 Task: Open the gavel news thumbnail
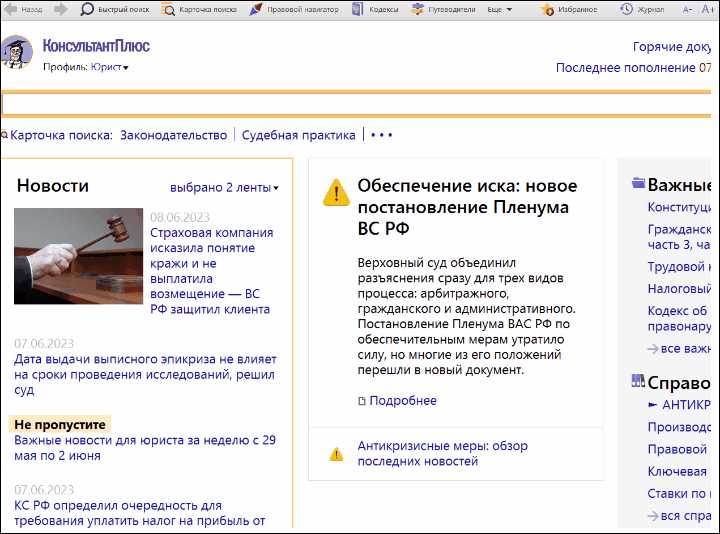[x=79, y=256]
